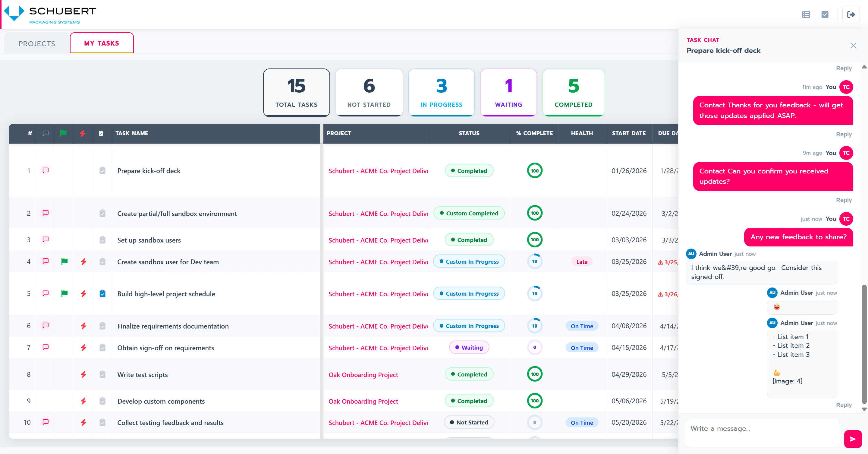The width and height of the screenshot is (868, 454).
Task: Open Completed status for Write test scripts
Action: click(x=469, y=374)
